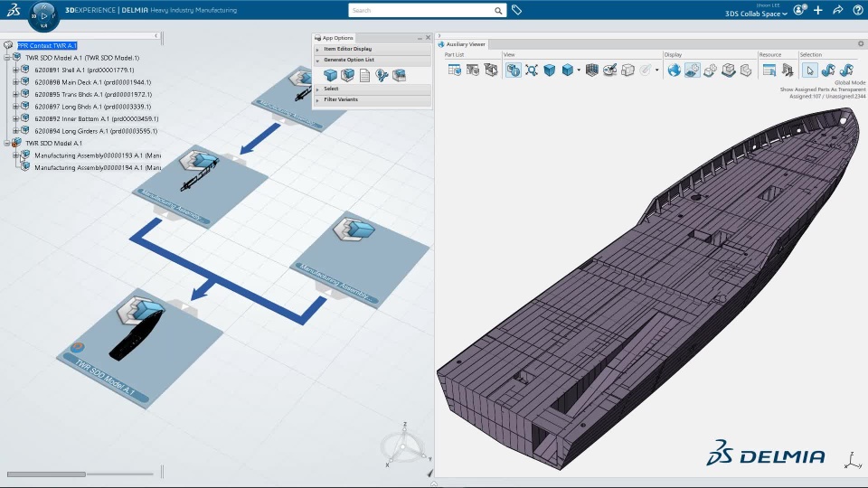The width and height of the screenshot is (868, 488).
Task: Click horizontal scrollbar under the tree
Action: pos(46,474)
